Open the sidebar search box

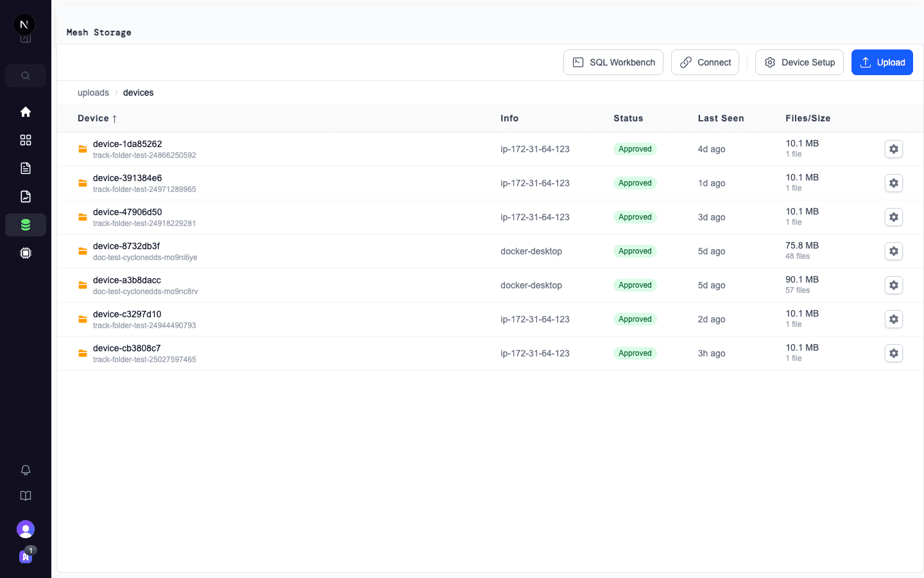click(x=26, y=76)
